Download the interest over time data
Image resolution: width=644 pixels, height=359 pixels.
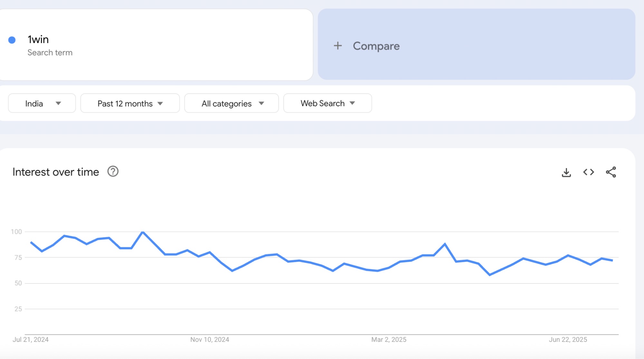click(566, 172)
